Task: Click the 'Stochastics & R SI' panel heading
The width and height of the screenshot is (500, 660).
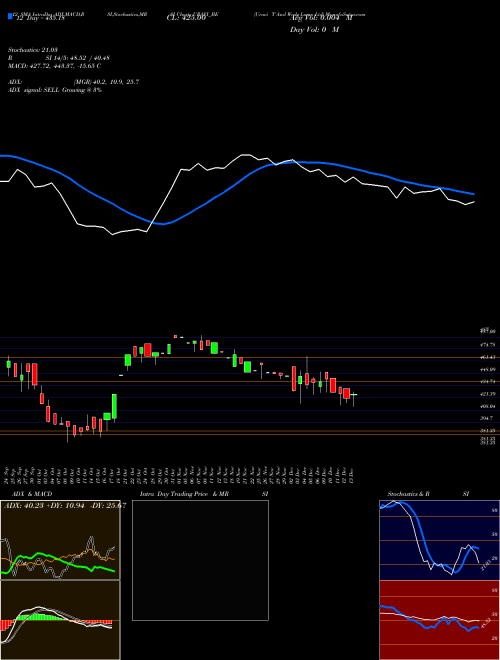Action: pyautogui.click(x=428, y=494)
